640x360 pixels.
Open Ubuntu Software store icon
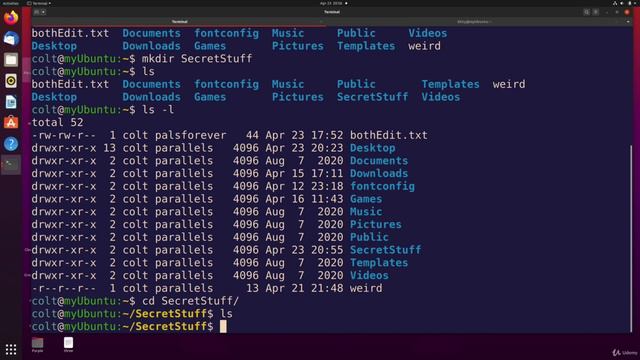(11, 123)
